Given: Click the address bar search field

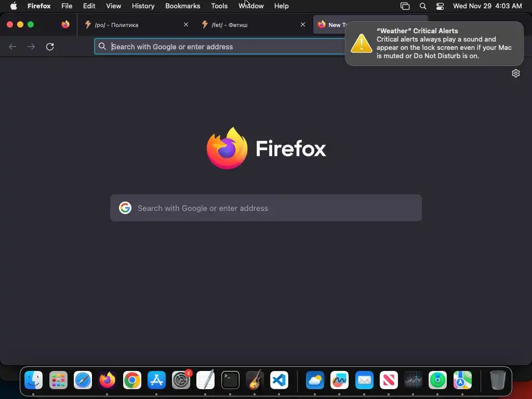Looking at the screenshot, I should tap(220, 46).
